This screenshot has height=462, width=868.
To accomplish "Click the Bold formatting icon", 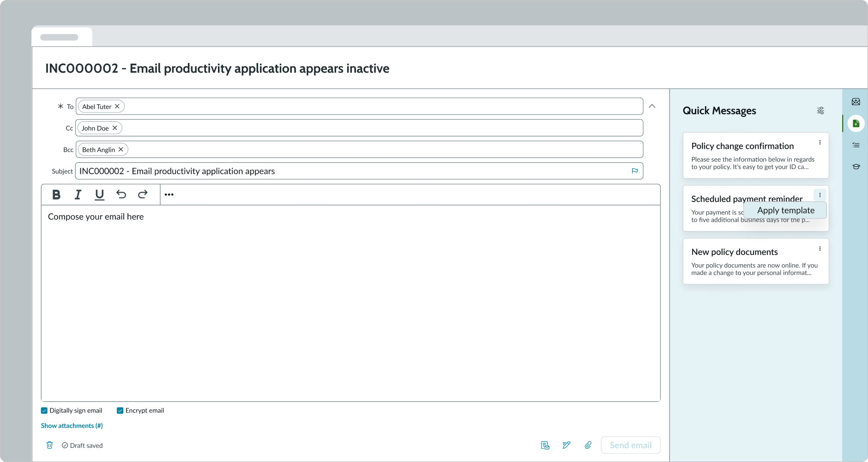I will pos(56,195).
